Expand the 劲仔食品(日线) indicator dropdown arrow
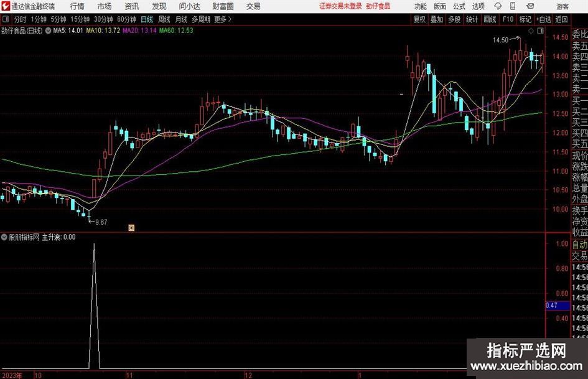The image size is (588, 379). point(48,30)
